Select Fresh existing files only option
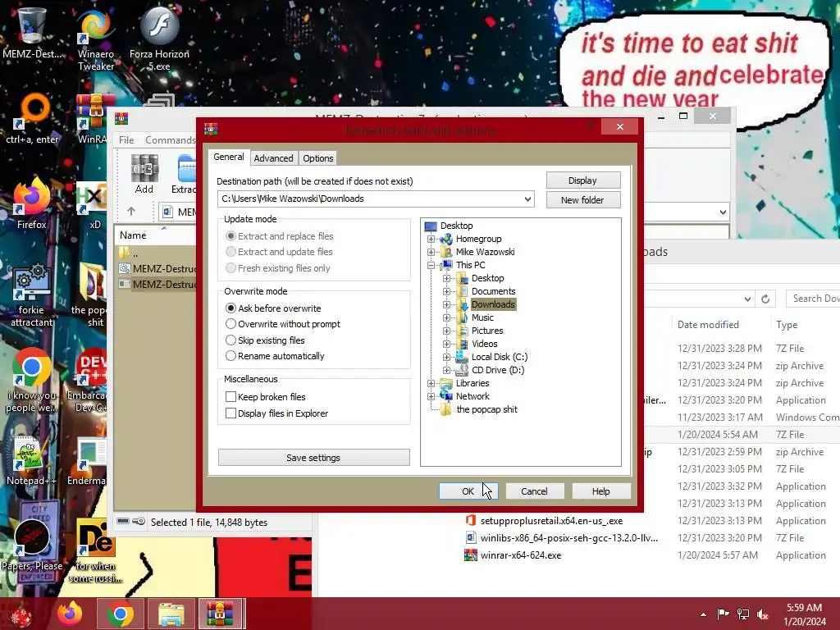 click(x=231, y=268)
